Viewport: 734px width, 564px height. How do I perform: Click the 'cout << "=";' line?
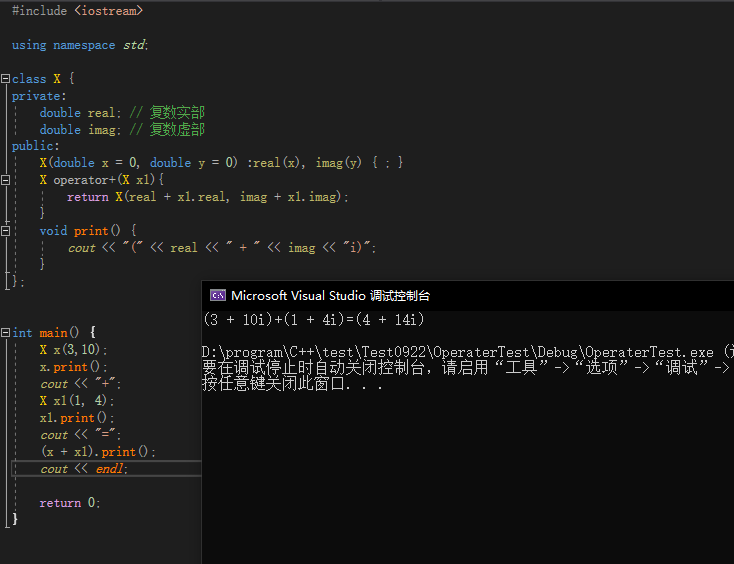[x=81, y=435]
